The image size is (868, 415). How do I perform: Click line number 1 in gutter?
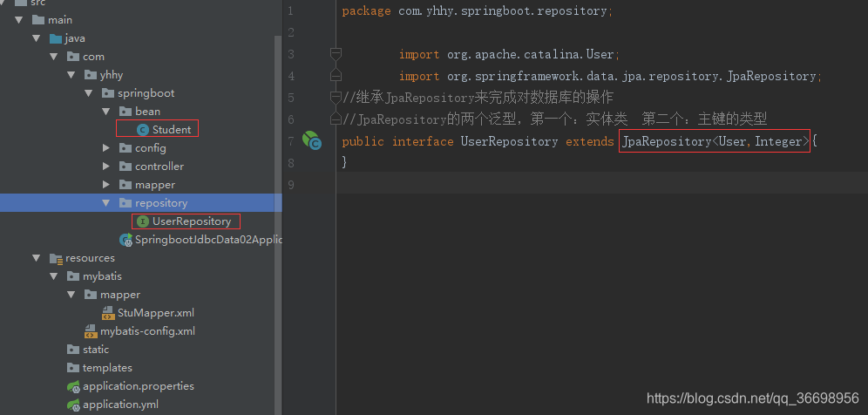click(290, 11)
